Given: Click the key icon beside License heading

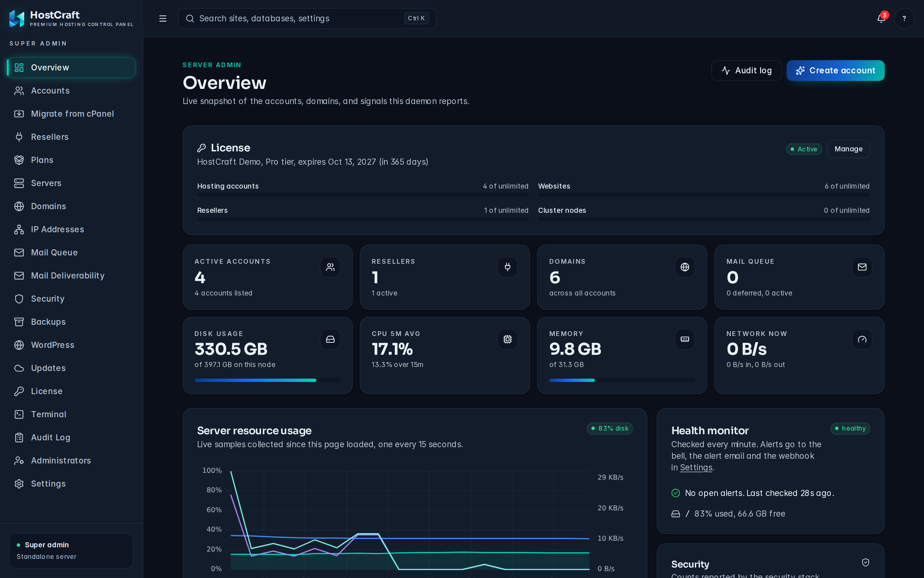Looking at the screenshot, I should pos(202,148).
